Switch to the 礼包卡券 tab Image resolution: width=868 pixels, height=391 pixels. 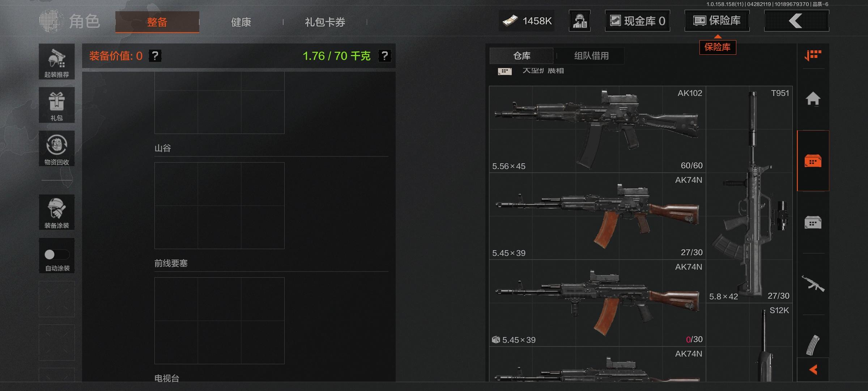point(325,22)
